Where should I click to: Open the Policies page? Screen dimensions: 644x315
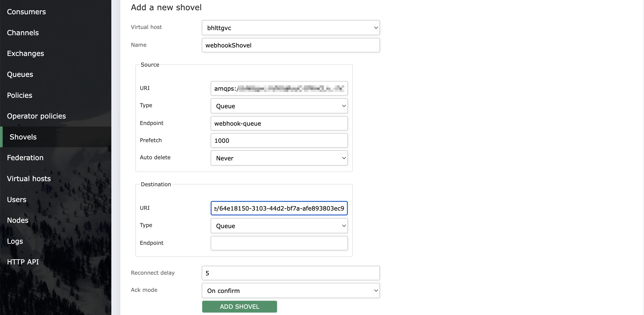[20, 95]
